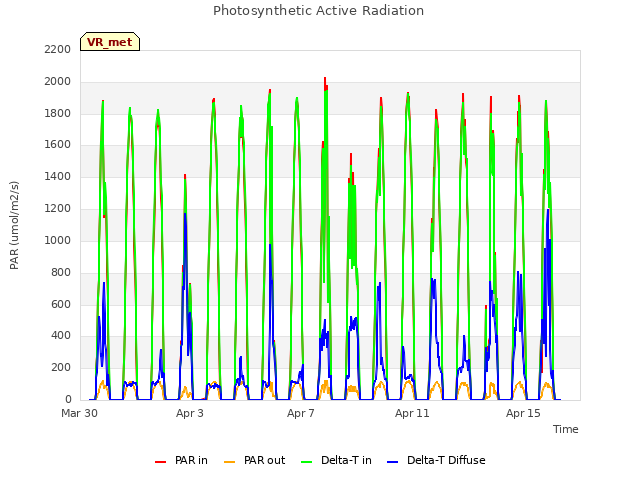Select the Delta-T Diffuse legend entry
Screen dimensions: 640x480
pos(436,460)
